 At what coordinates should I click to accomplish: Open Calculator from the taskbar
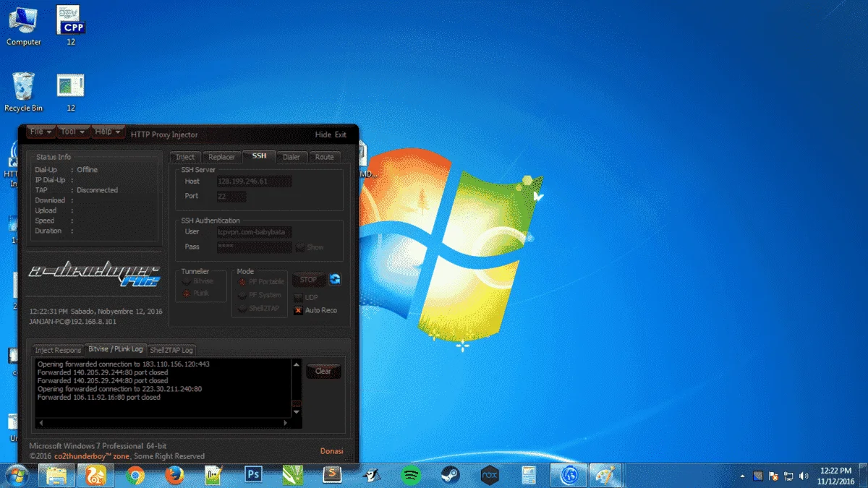point(529,475)
